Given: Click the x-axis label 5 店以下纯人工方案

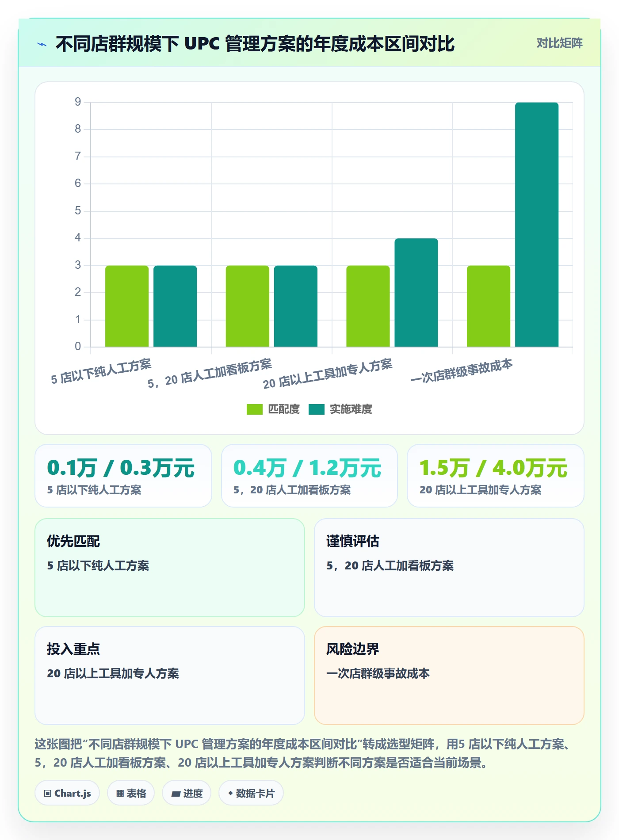Looking at the screenshot, I should [x=101, y=371].
